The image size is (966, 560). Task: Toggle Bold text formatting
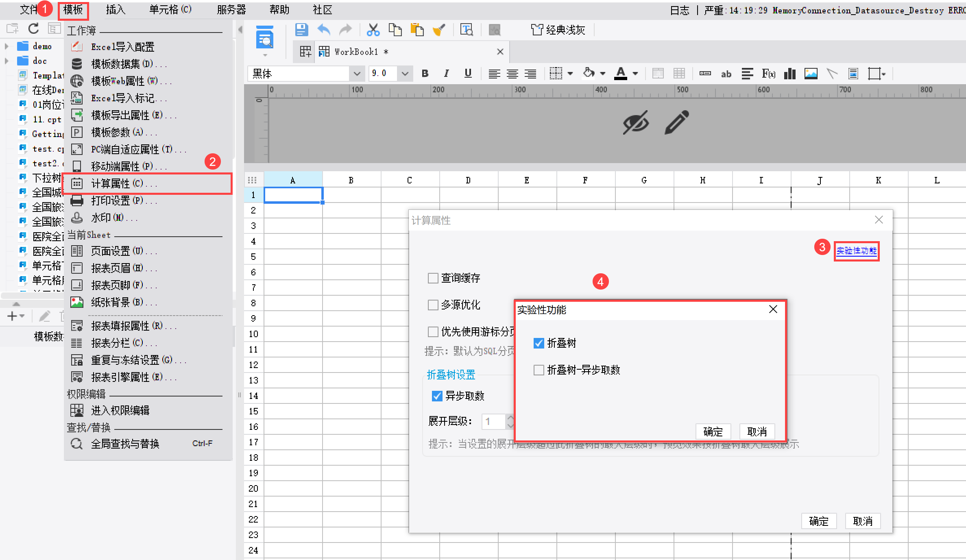[425, 74]
